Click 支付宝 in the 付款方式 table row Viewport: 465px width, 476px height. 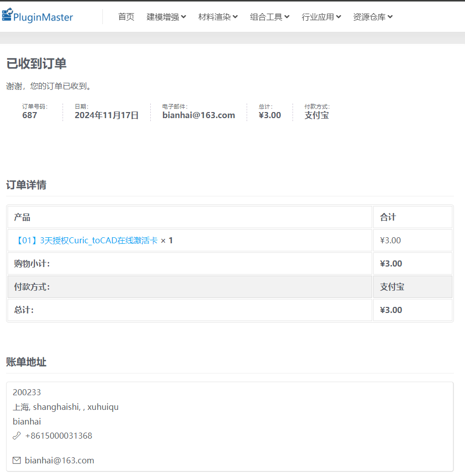click(x=392, y=287)
